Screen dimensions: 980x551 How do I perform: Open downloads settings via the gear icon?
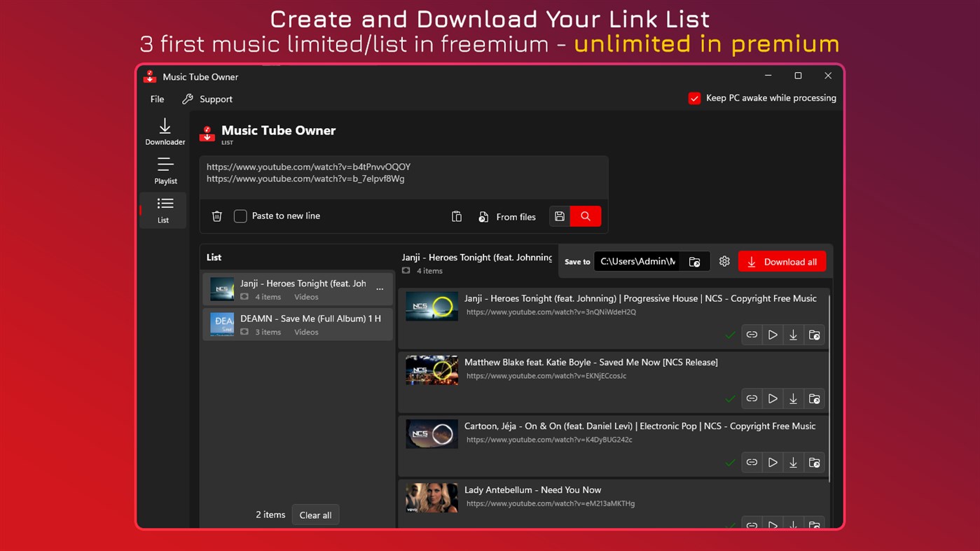click(x=724, y=260)
